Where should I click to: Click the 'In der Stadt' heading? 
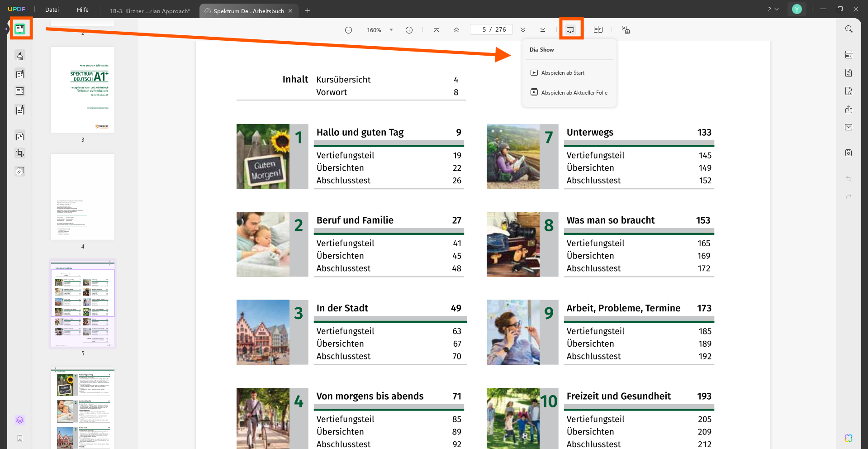coord(342,308)
